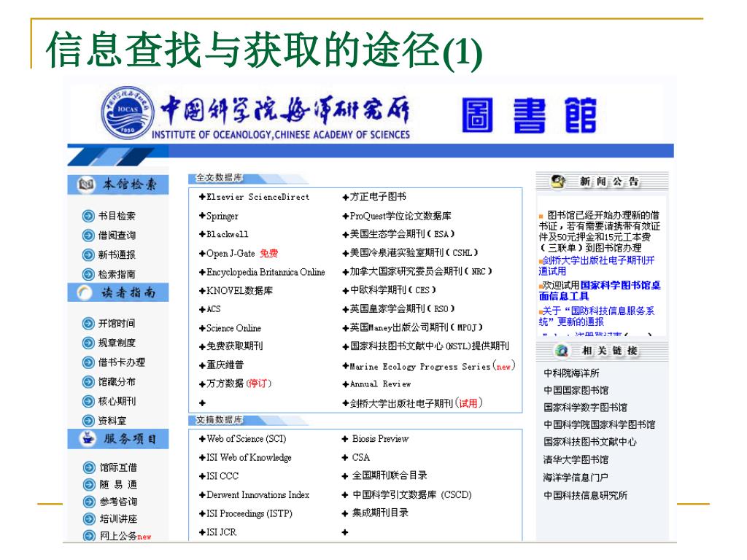Viewport: 747px width, 560px height.
Task: Select the 全文数据库 section tab
Action: coord(219,178)
